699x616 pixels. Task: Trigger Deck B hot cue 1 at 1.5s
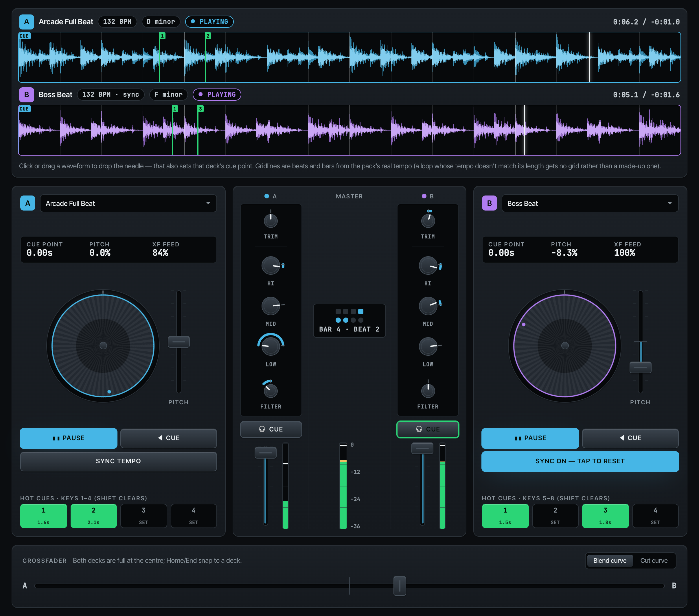tap(505, 516)
